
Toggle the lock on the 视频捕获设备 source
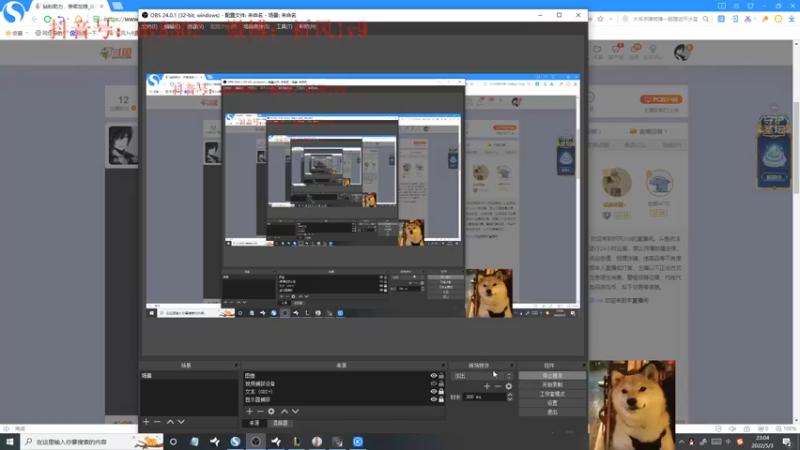click(x=441, y=384)
